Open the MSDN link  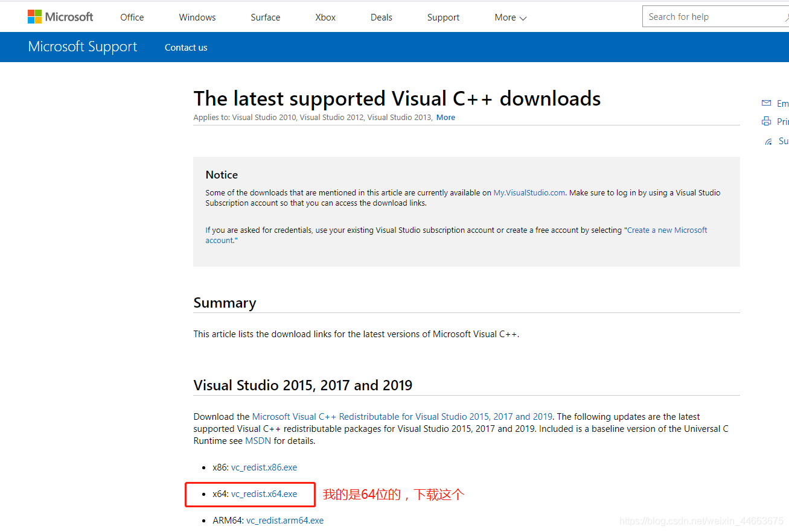click(258, 441)
